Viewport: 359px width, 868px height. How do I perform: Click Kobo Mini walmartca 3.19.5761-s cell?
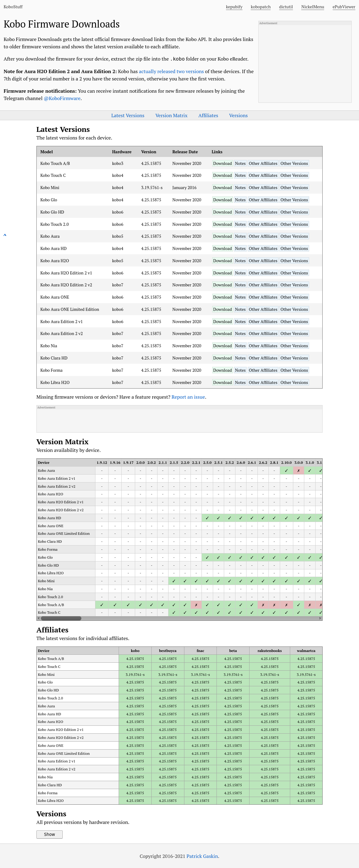(306, 675)
